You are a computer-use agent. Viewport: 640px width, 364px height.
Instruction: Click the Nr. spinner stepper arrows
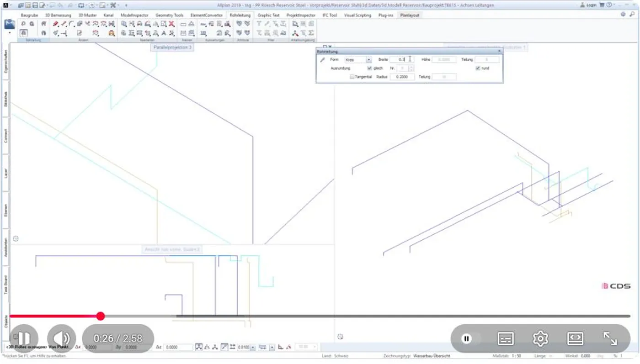411,68
